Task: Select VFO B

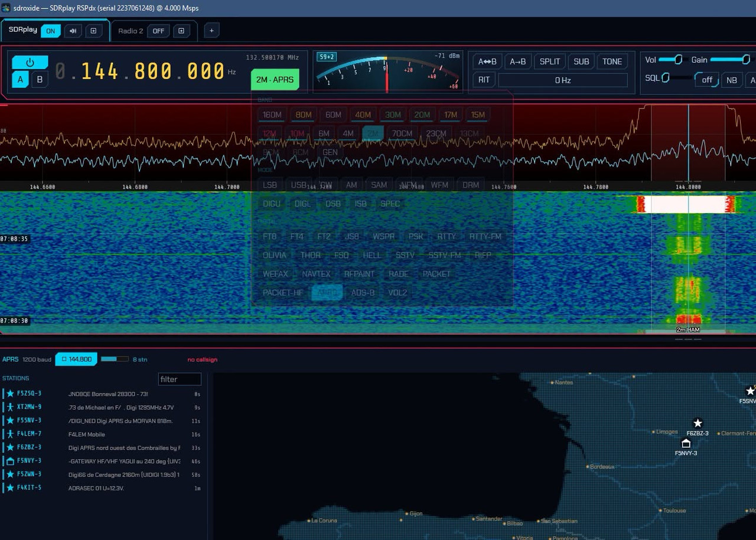Action: tap(40, 80)
